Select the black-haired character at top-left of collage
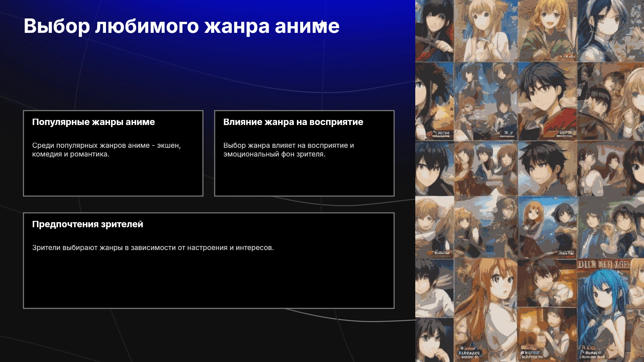The image size is (644, 362). (434, 31)
